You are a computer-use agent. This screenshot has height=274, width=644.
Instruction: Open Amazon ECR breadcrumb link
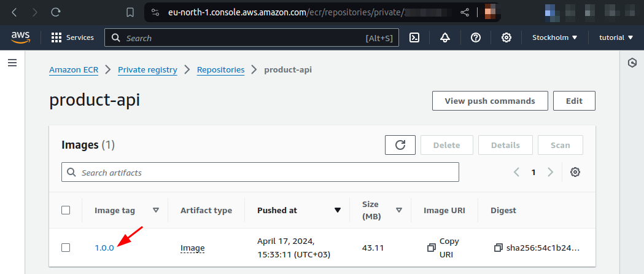pyautogui.click(x=74, y=70)
